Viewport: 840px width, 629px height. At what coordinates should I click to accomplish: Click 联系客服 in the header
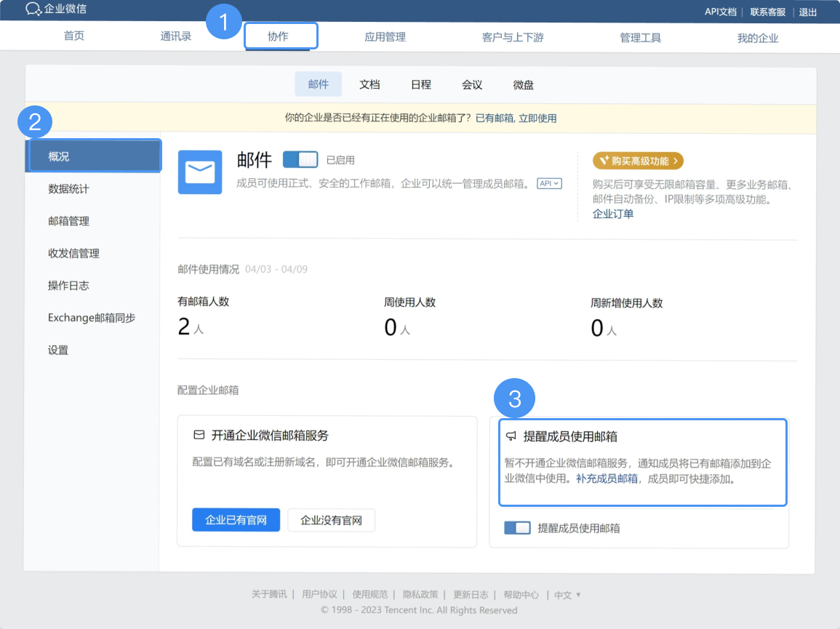point(768,12)
